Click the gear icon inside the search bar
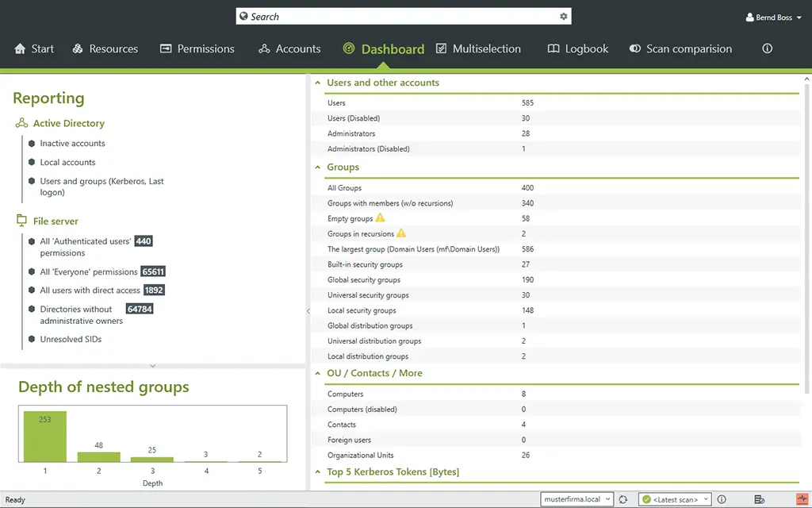This screenshot has width=812, height=508. pos(563,16)
